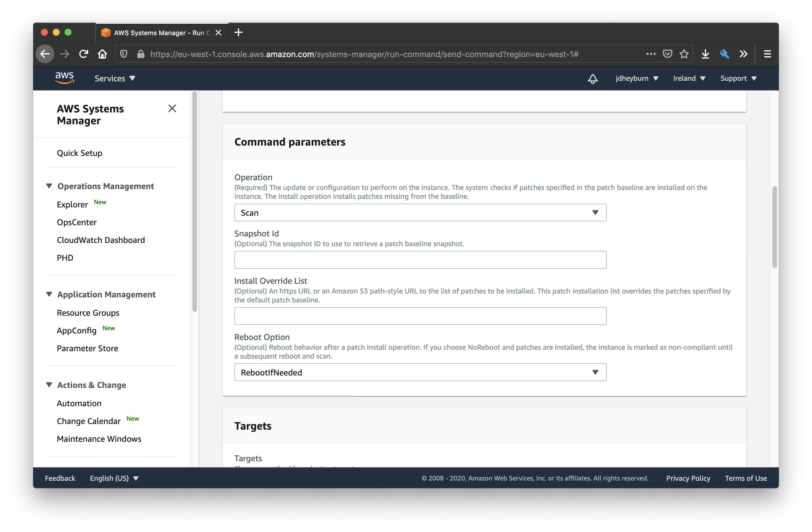Bookmark this page with the star
Viewport: 812px width, 532px height.
(684, 54)
